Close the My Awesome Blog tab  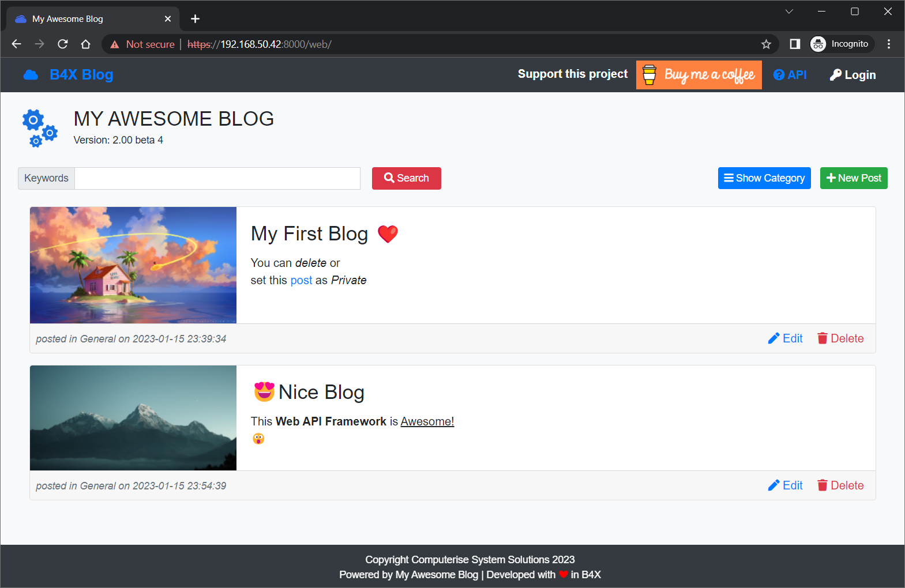coord(168,19)
